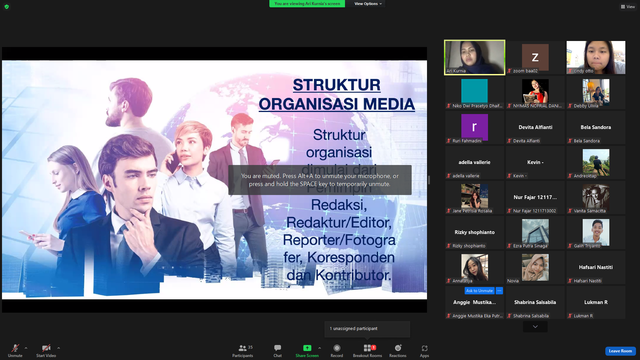The width and height of the screenshot is (640, 360).
Task: Select Bela Sandora's tile
Action: click(596, 128)
